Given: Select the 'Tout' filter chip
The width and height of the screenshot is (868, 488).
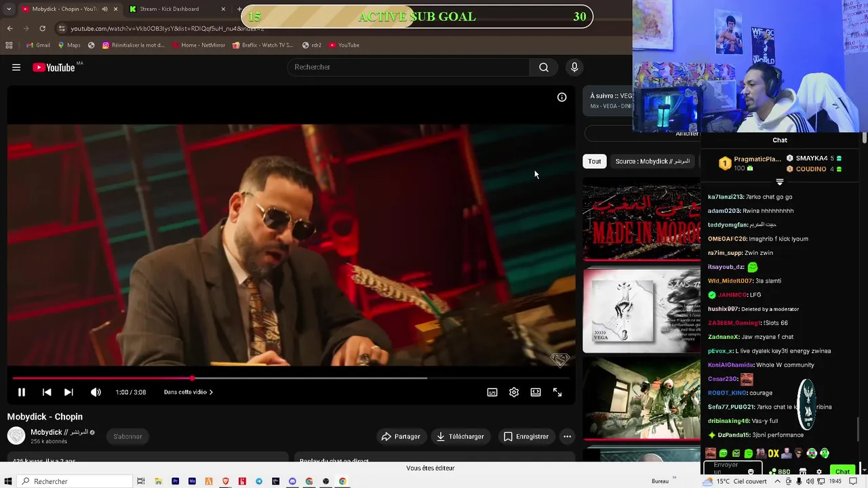Looking at the screenshot, I should [595, 161].
